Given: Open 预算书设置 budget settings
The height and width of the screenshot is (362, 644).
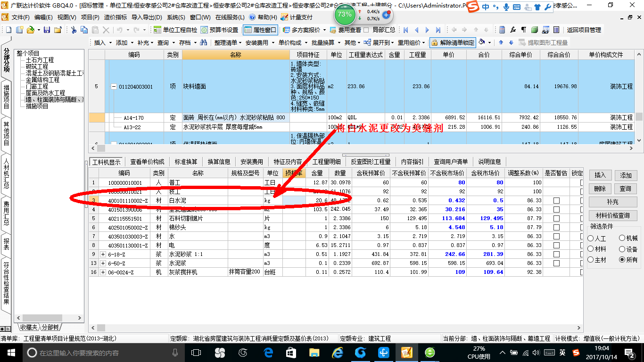Looking at the screenshot, I should [219, 30].
